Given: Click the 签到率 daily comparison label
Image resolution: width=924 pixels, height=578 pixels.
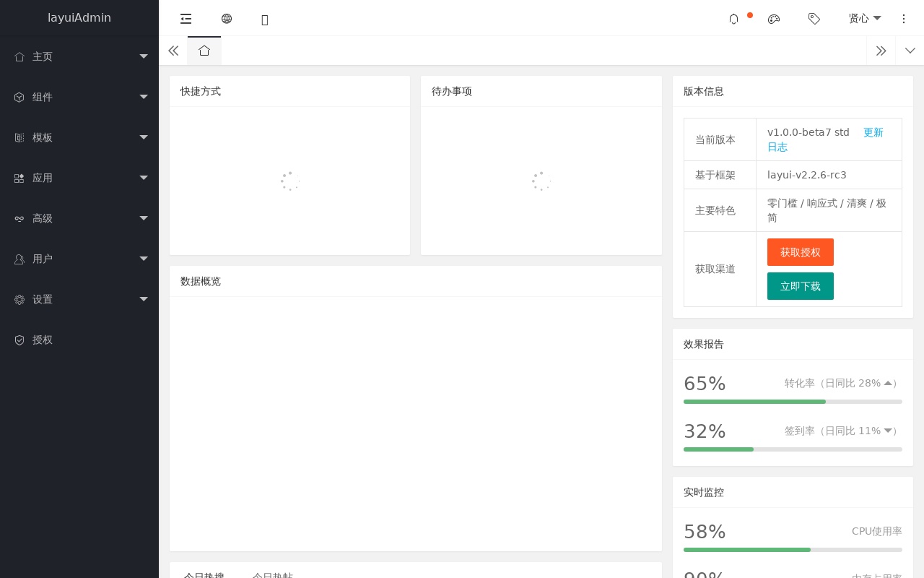Looking at the screenshot, I should [x=843, y=431].
